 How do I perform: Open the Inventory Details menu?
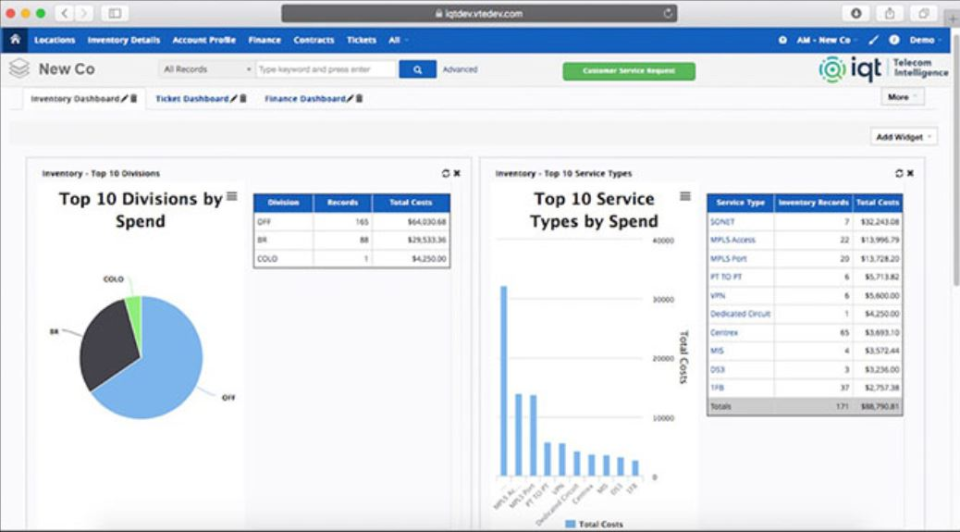pos(124,40)
